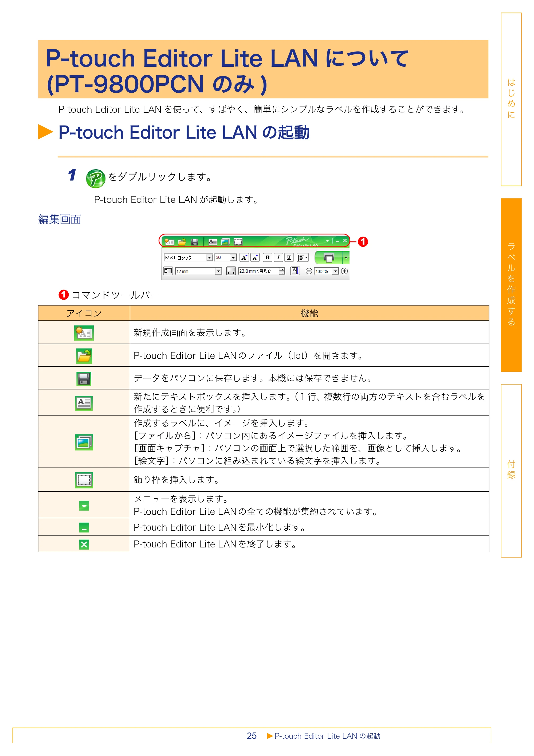534x756 pixels.
Task: Zoom in with the plus circle button
Action: click(344, 271)
